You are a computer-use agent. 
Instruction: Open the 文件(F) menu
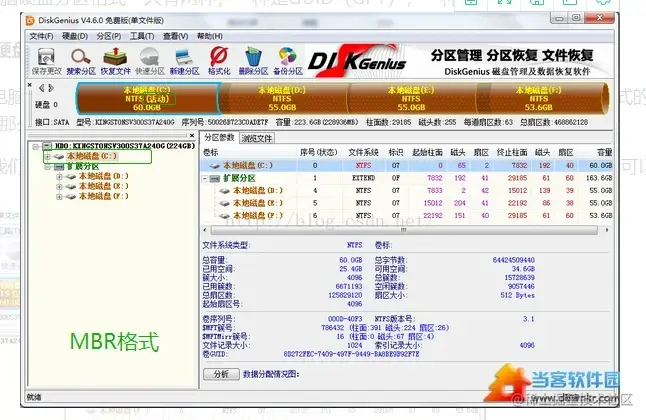coord(41,36)
